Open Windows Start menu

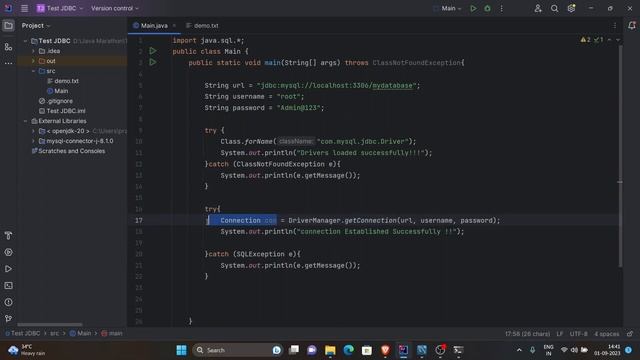(181, 350)
